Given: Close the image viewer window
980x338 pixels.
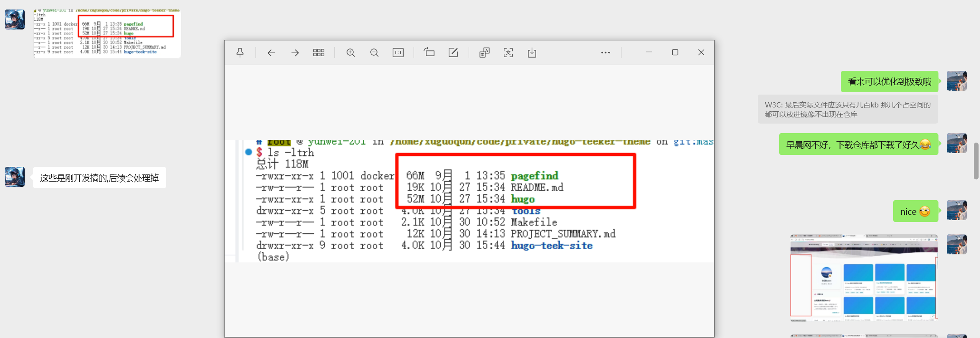Looking at the screenshot, I should coord(701,52).
